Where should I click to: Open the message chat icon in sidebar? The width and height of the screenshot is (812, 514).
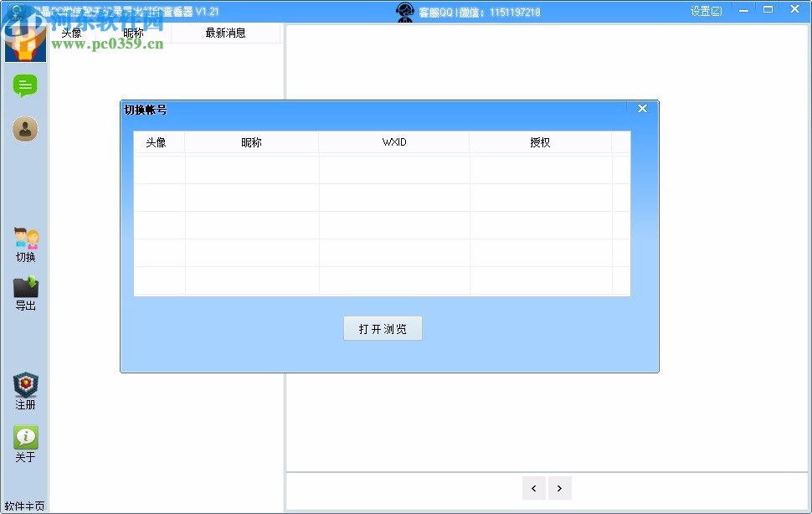pyautogui.click(x=25, y=85)
